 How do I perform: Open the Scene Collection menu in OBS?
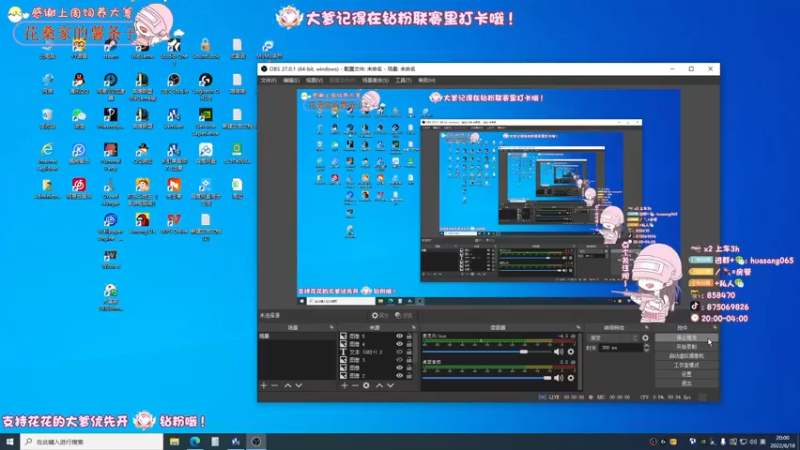375,81
